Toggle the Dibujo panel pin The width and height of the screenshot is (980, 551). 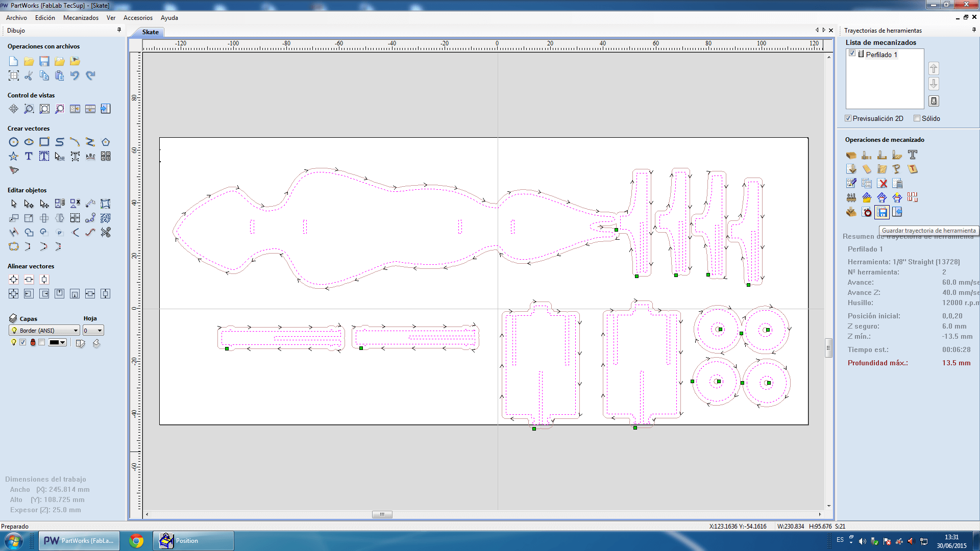pos(119,30)
